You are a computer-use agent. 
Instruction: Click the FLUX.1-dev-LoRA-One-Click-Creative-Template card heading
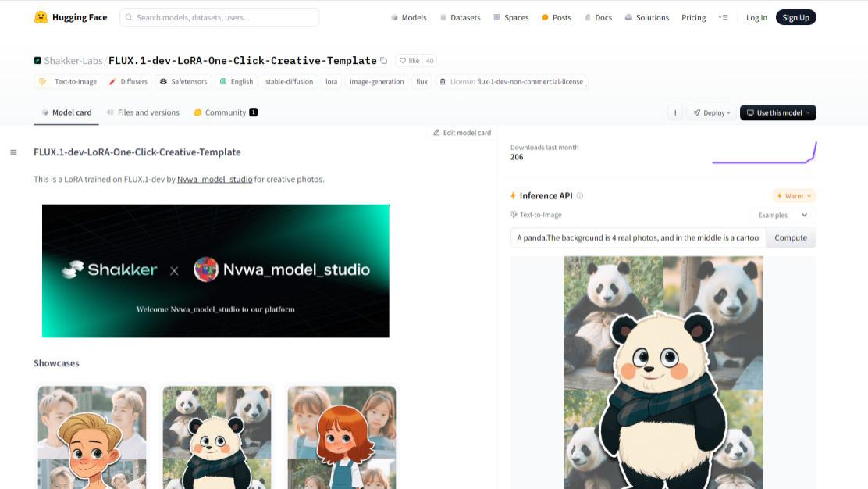[137, 152]
